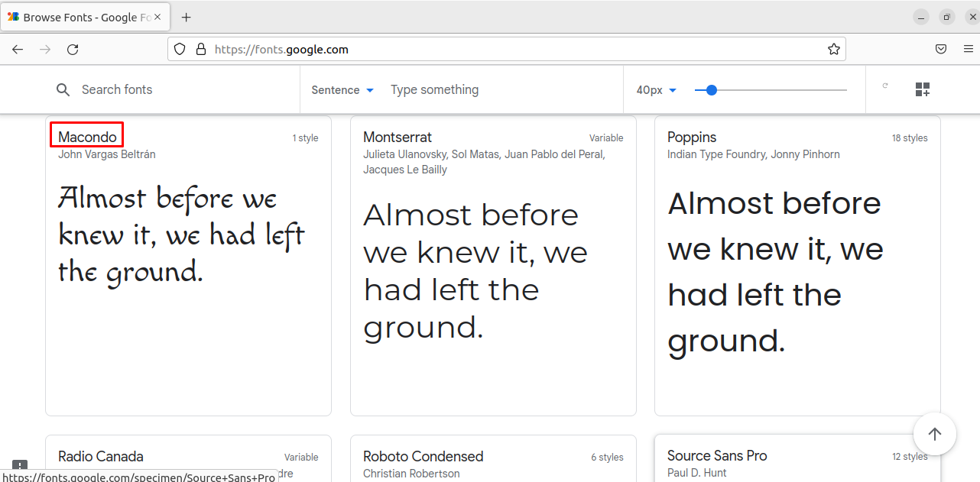Open the Sentence preview type dropdown
980x482 pixels.
[x=342, y=89]
